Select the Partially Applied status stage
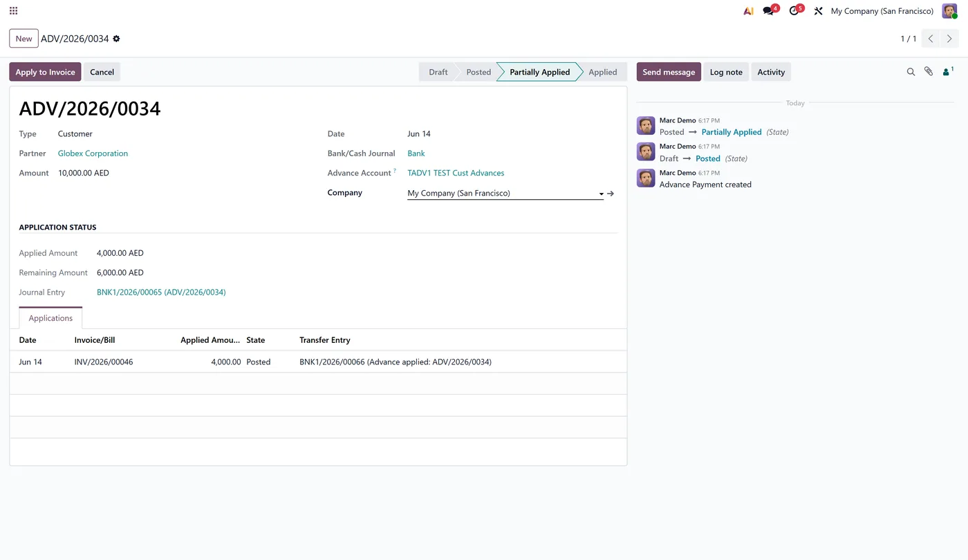The height and width of the screenshot is (560, 968). 539,72
